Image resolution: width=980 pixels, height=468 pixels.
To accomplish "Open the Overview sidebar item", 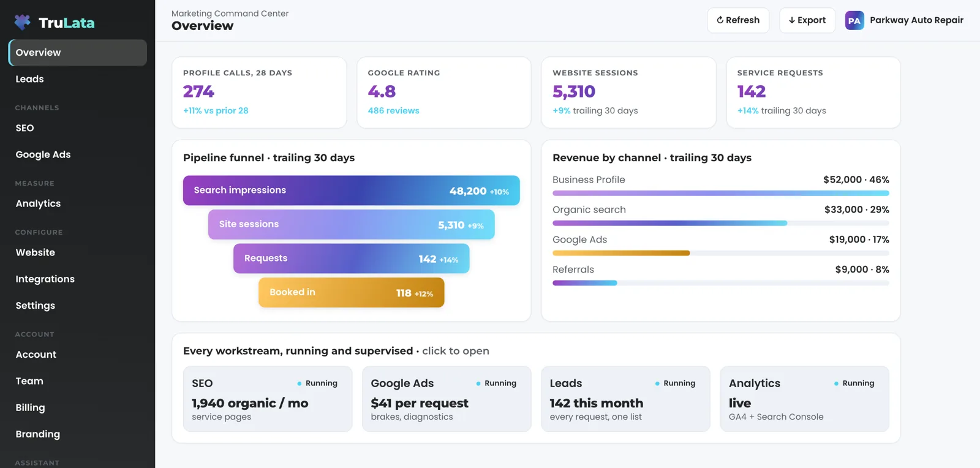I will coord(78,53).
